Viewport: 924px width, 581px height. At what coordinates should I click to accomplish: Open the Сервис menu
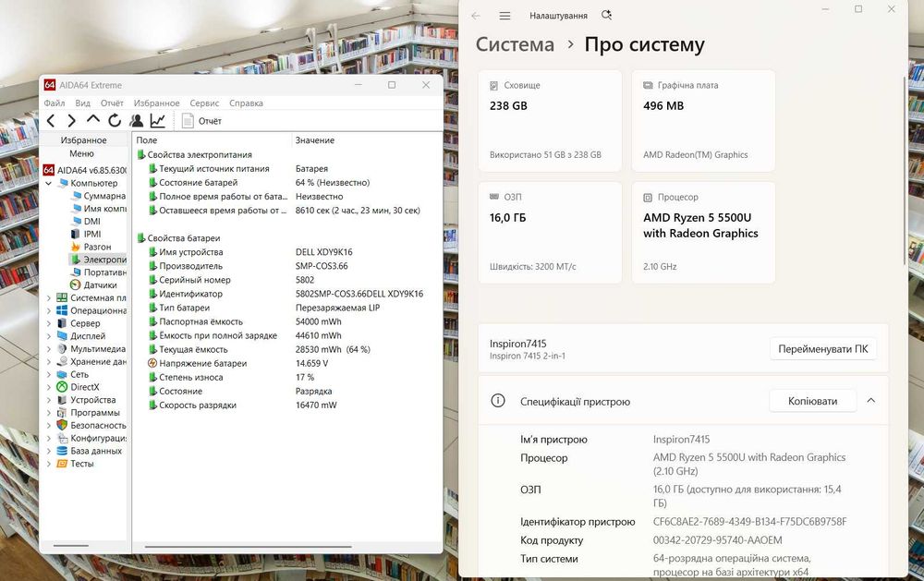[204, 103]
